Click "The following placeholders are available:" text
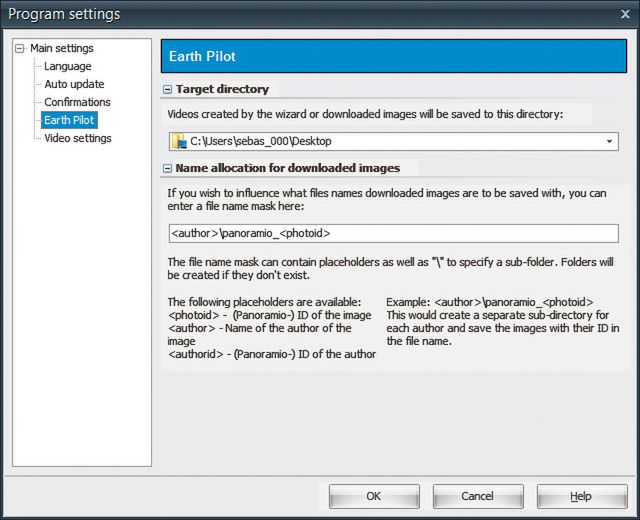 tap(264, 302)
